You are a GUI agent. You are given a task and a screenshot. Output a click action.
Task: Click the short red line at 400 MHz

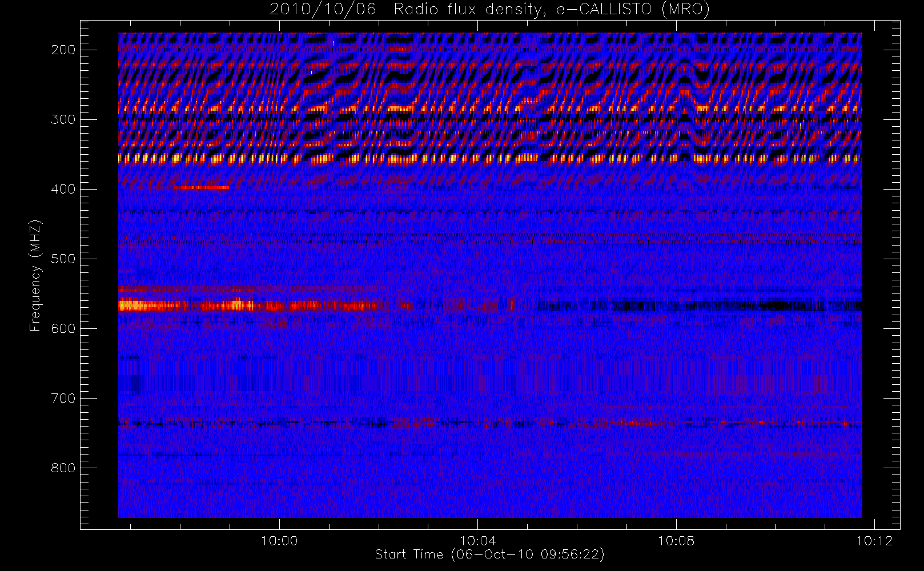tap(201, 187)
